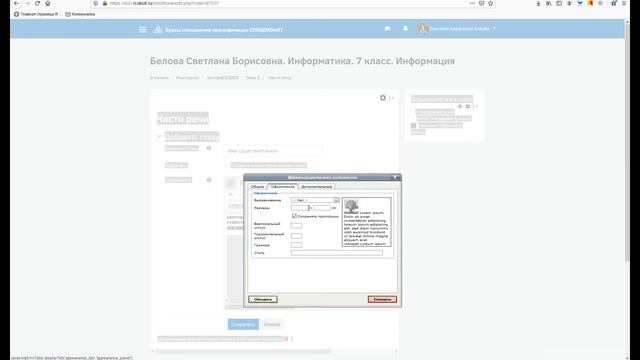
Task: Expand the dropdown arrow beside page gear
Action: coord(392,98)
